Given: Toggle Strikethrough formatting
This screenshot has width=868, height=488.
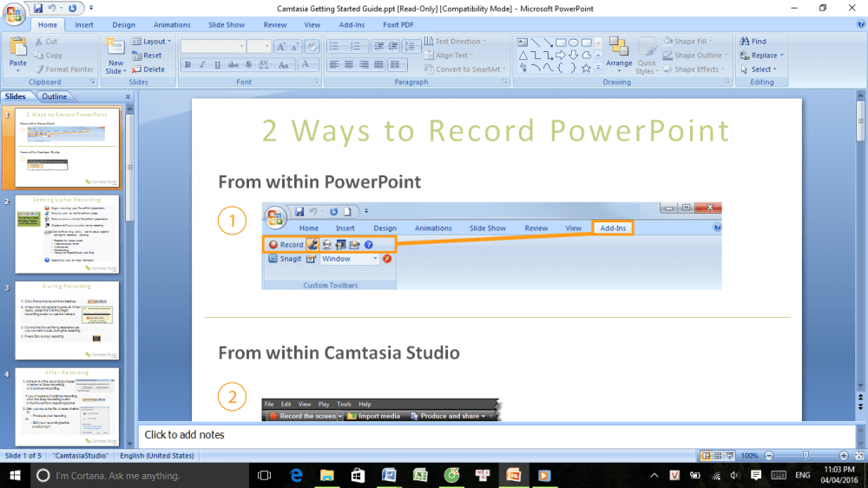Looking at the screenshot, I should pyautogui.click(x=233, y=65).
